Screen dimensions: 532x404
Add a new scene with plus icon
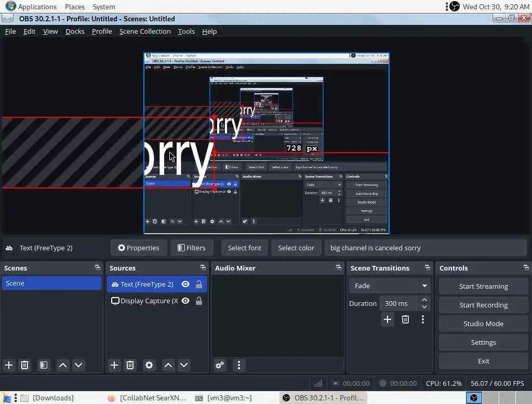pyautogui.click(x=9, y=366)
